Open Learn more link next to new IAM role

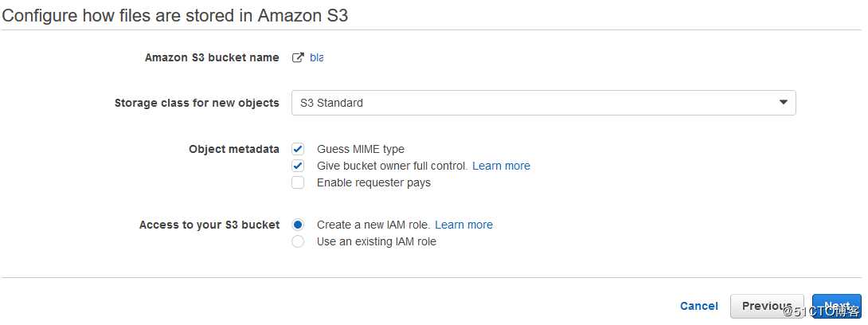tap(464, 225)
